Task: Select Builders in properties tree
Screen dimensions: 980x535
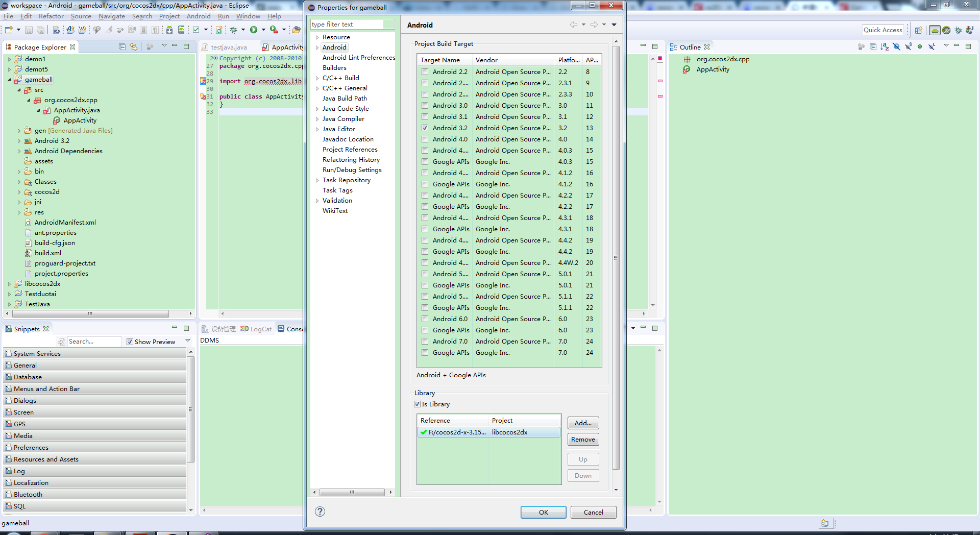Action: (334, 68)
